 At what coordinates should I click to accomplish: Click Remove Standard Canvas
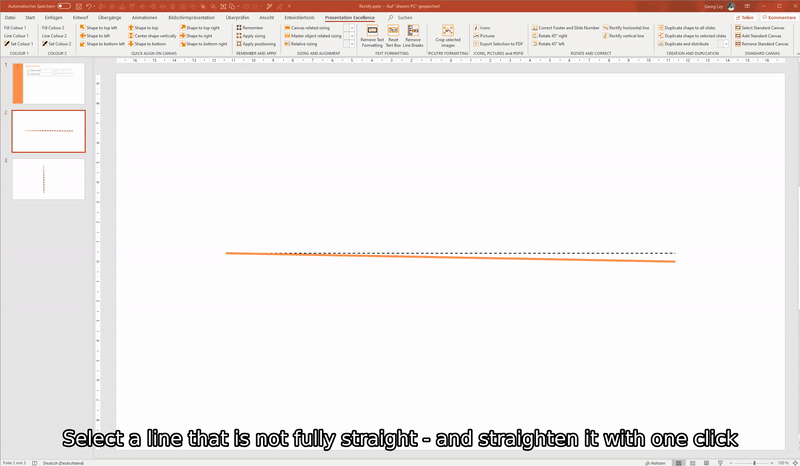click(762, 44)
